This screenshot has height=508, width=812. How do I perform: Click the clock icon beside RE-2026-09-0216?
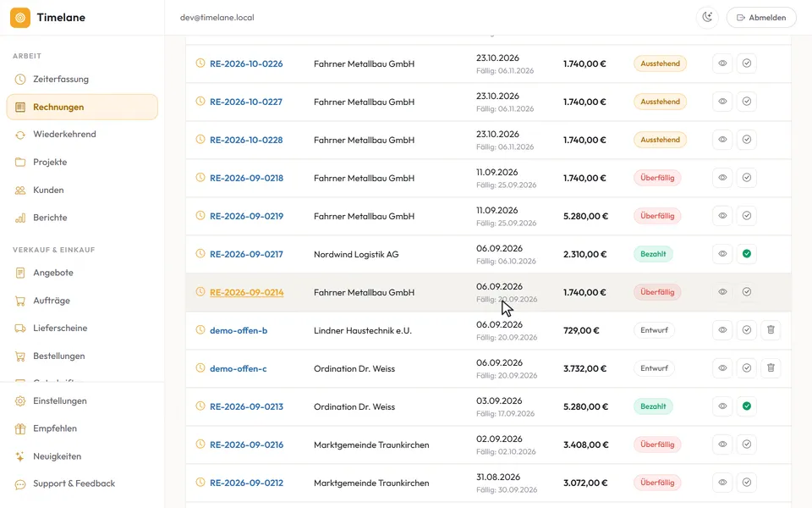pyautogui.click(x=200, y=444)
